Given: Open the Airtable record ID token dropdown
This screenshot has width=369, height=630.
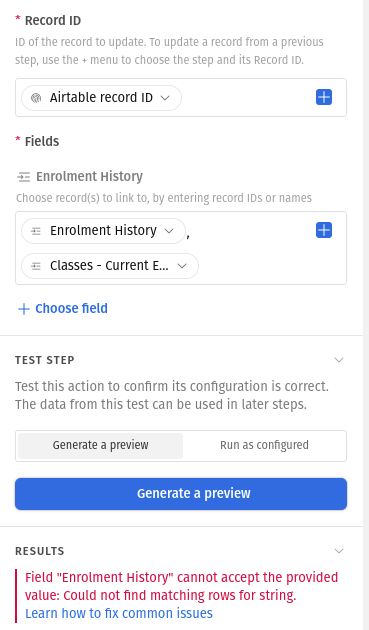Looking at the screenshot, I should pos(165,98).
